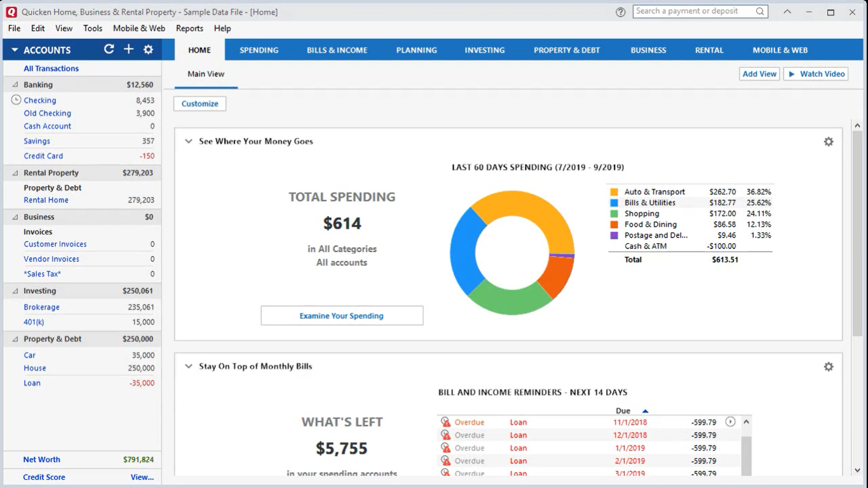
Task: Click the Food & Dining legend row text
Action: [x=651, y=224]
